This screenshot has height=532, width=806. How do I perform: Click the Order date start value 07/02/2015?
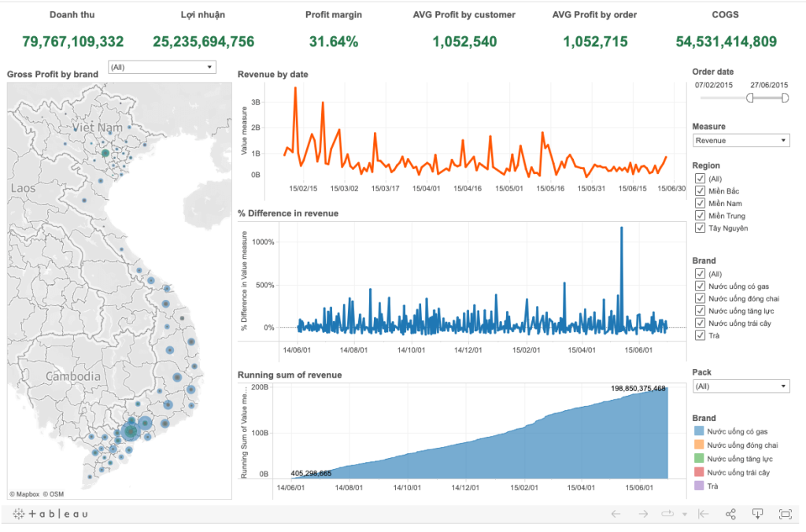[x=713, y=85]
